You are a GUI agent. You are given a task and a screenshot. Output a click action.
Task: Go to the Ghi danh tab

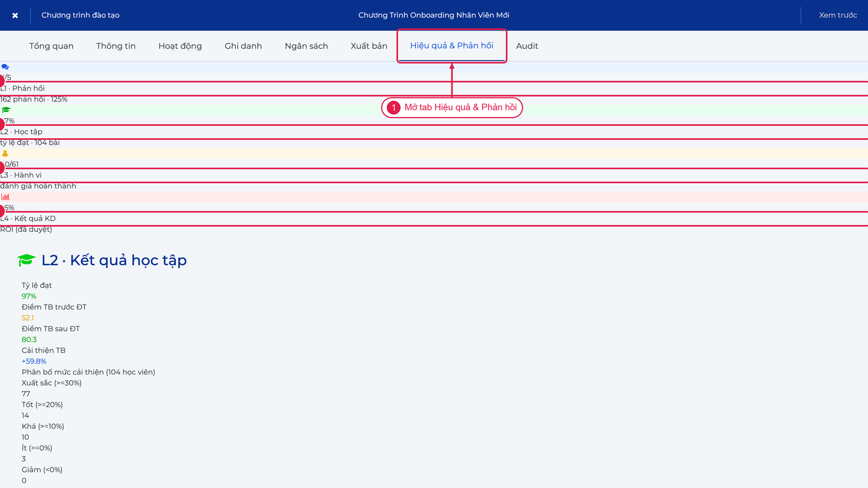coord(244,46)
